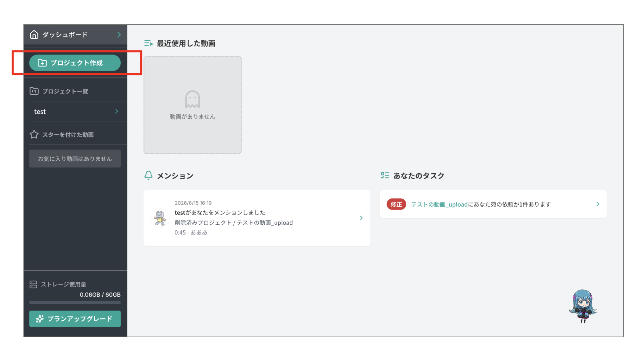Click the 最近使用した動画 heading
The height and width of the screenshot is (360, 644).
pos(186,43)
